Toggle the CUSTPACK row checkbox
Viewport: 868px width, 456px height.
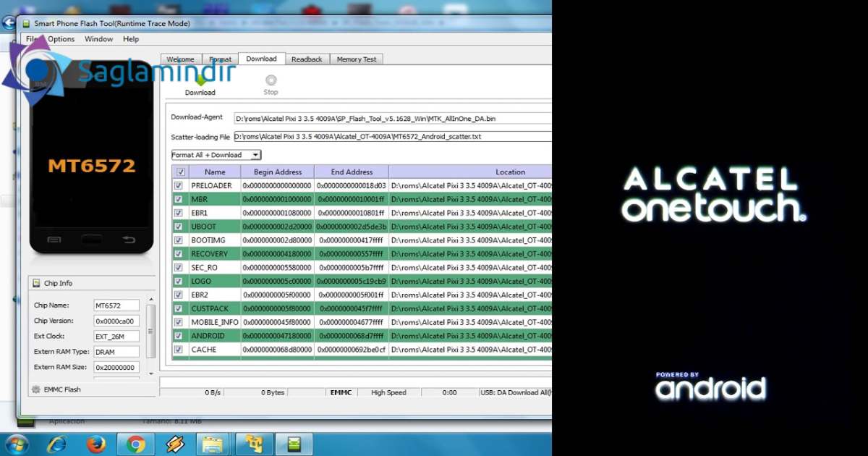(178, 308)
